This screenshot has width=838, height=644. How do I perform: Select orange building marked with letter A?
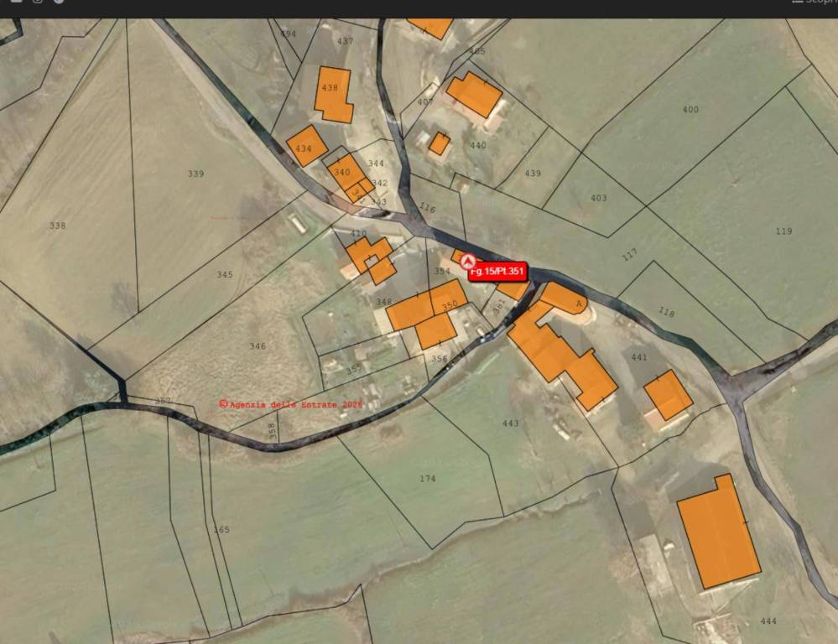565,298
